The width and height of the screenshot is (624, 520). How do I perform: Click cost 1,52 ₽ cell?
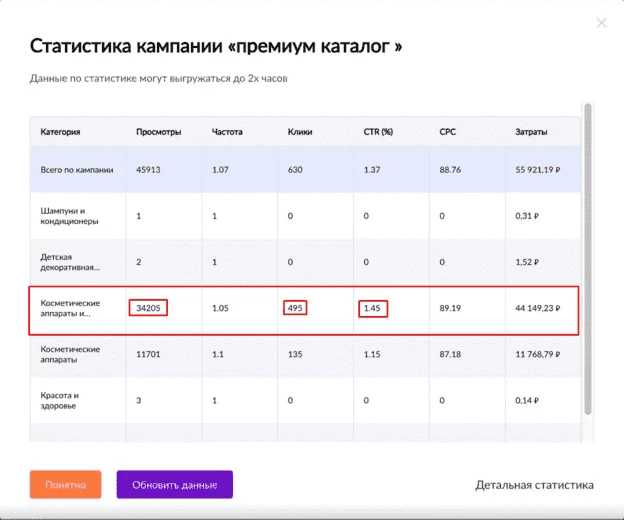(x=527, y=262)
